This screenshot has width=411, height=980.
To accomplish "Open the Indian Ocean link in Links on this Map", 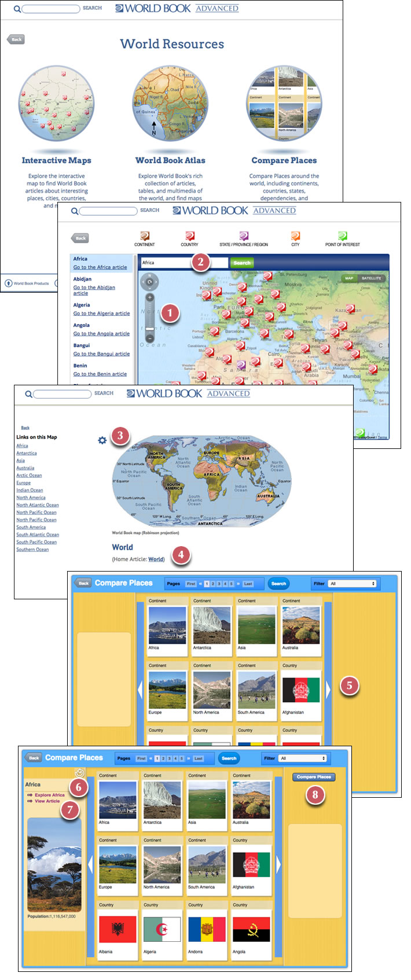I will (30, 490).
